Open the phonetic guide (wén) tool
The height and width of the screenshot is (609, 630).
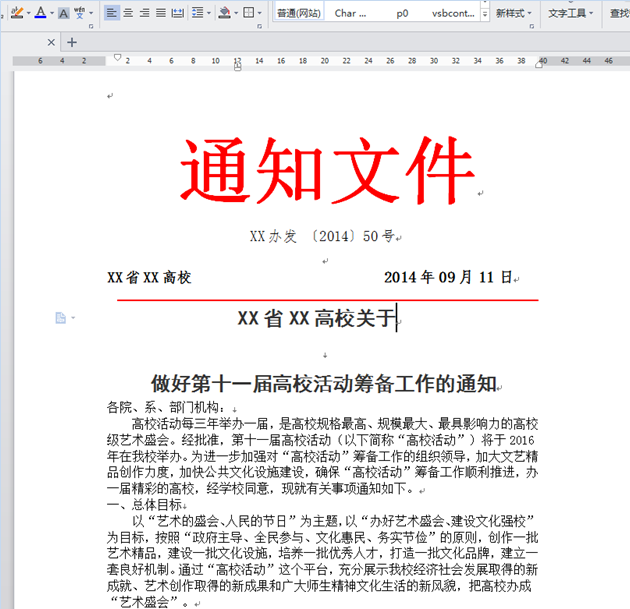(x=79, y=13)
